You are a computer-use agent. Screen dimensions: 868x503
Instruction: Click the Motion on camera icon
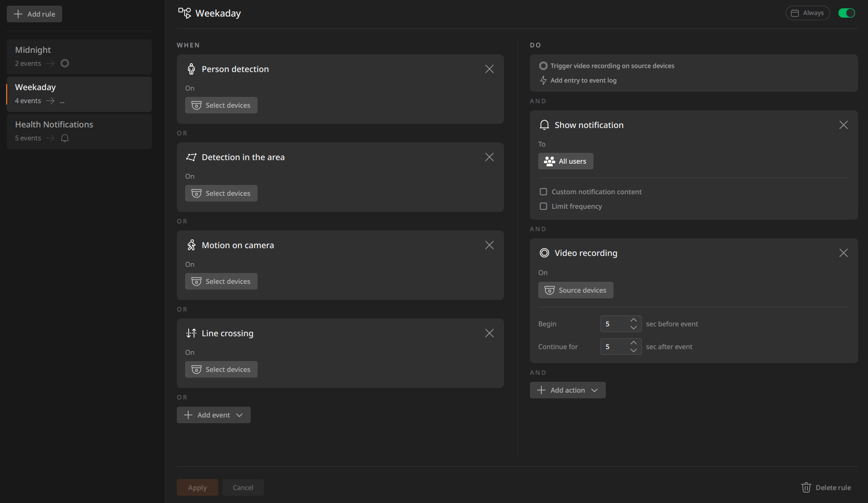pos(191,245)
